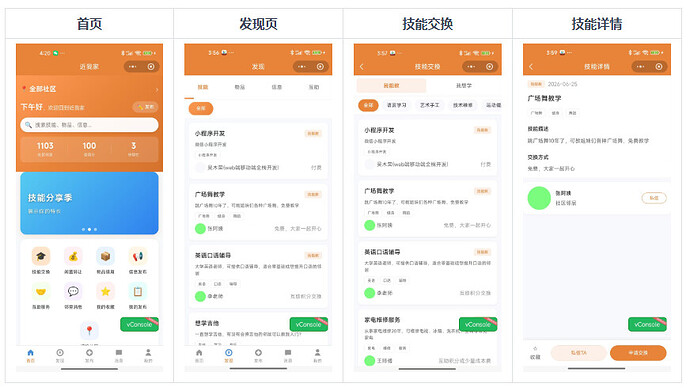Switch to the 信息 tab on 发现页
The height and width of the screenshot is (390, 690).
tap(276, 87)
